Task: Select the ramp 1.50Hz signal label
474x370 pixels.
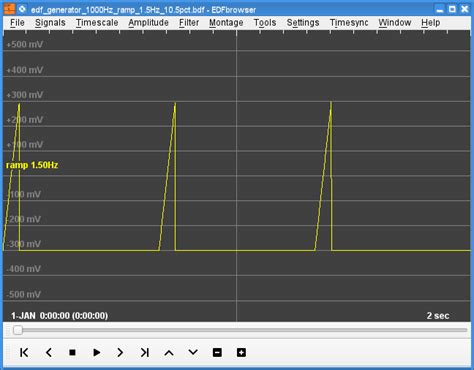Action: (x=32, y=165)
